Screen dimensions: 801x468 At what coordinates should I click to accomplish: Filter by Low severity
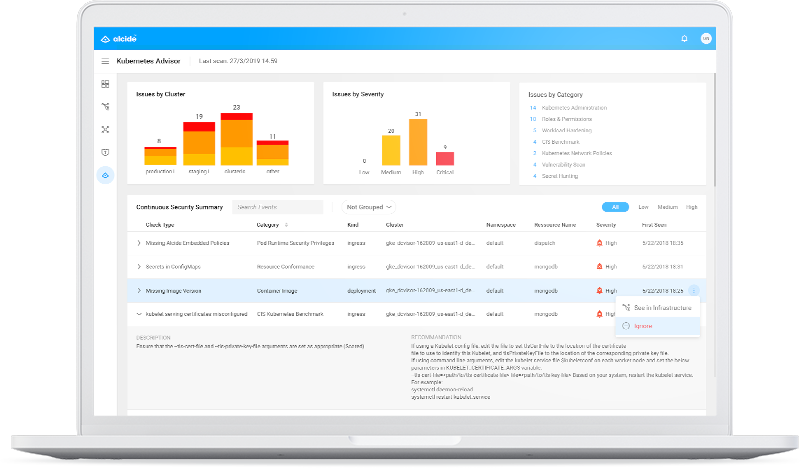643,207
